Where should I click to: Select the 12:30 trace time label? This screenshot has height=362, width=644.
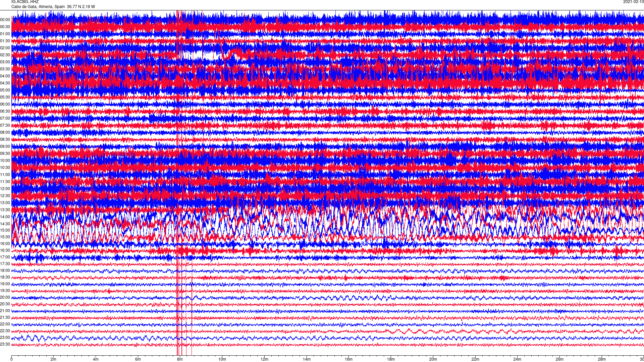click(x=5, y=196)
